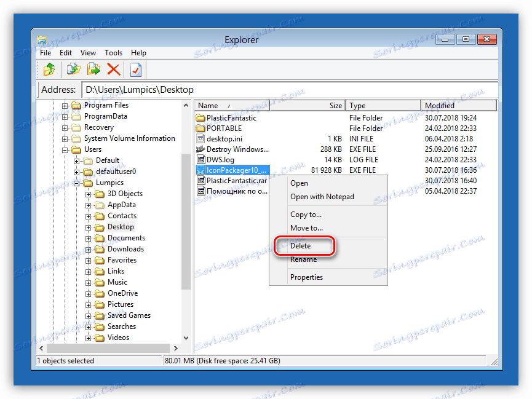Expand the Downloads tree node
The height and width of the screenshot is (399, 532).
tap(88, 250)
